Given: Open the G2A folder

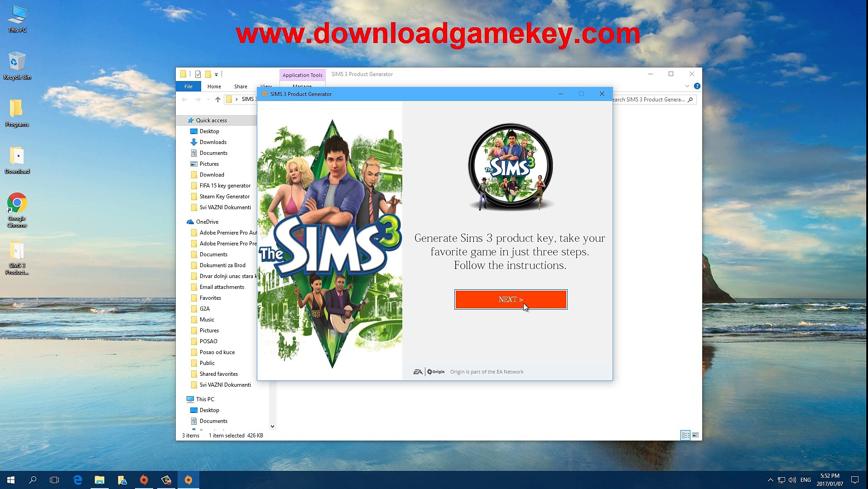Looking at the screenshot, I should pos(205,309).
